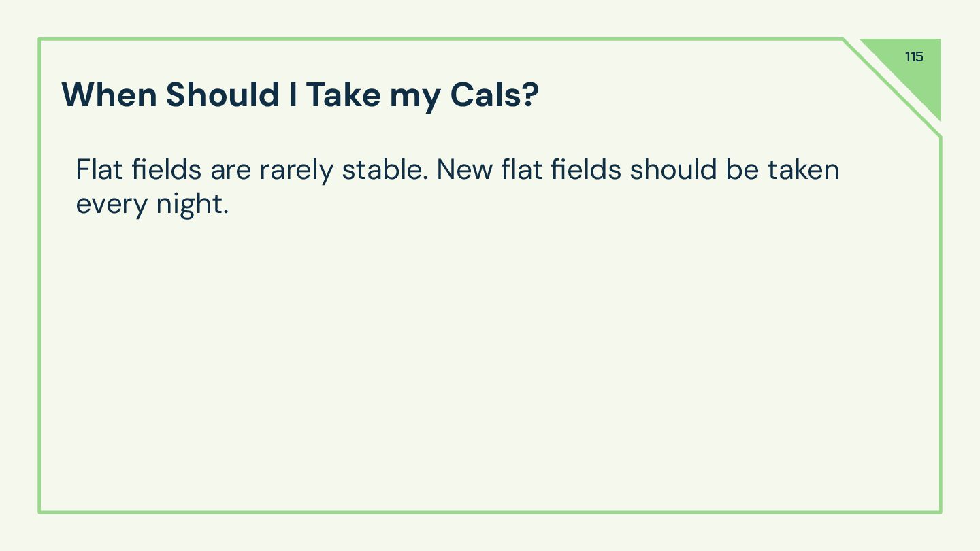The image size is (980, 551).
Task: Select the word "Cals?" in the title
Action: (494, 95)
